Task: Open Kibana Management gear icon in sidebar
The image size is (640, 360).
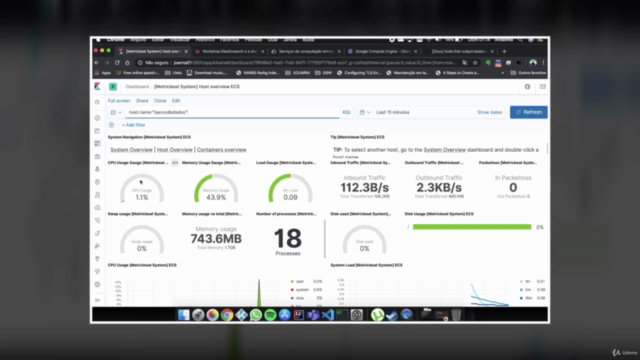Action: click(x=97, y=284)
